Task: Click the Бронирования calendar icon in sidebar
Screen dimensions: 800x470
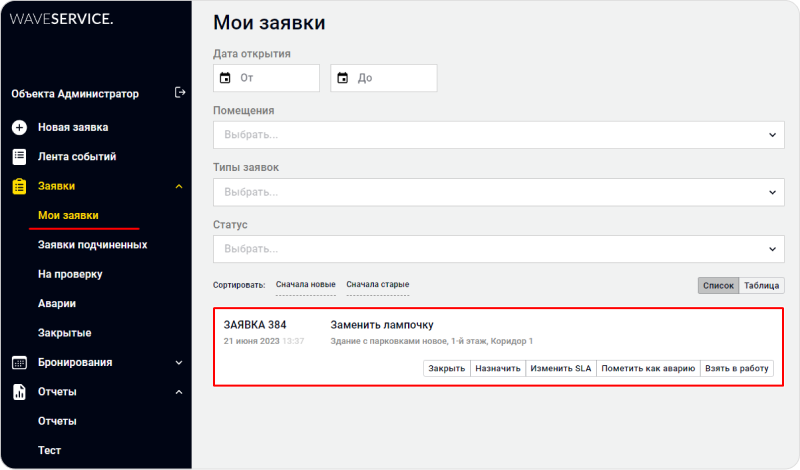Action: (x=18, y=363)
